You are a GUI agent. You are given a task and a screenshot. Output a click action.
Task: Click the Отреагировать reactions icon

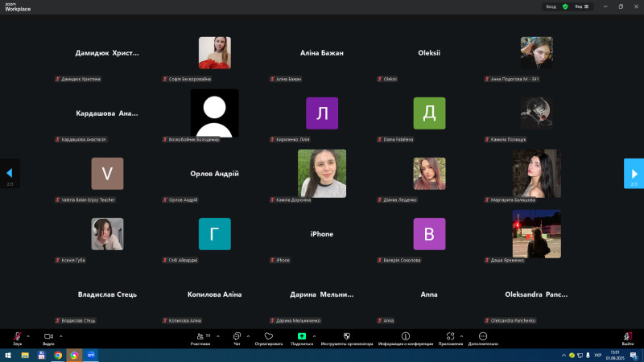[269, 337]
